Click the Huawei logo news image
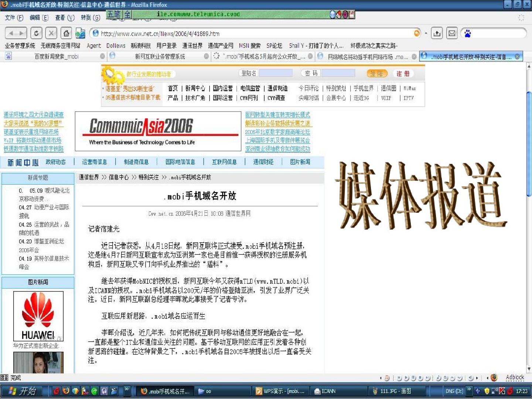This screenshot has width=532, height=399. click(38, 316)
